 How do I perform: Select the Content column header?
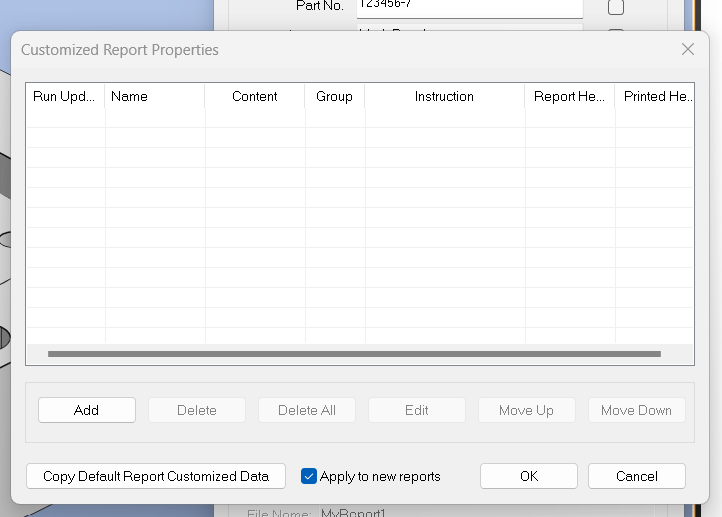255,96
